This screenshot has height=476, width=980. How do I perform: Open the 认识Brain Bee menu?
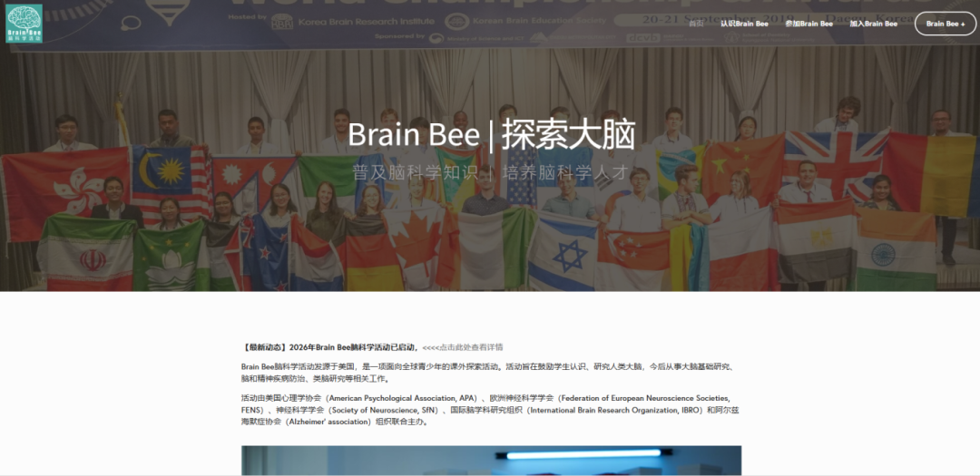click(x=744, y=24)
